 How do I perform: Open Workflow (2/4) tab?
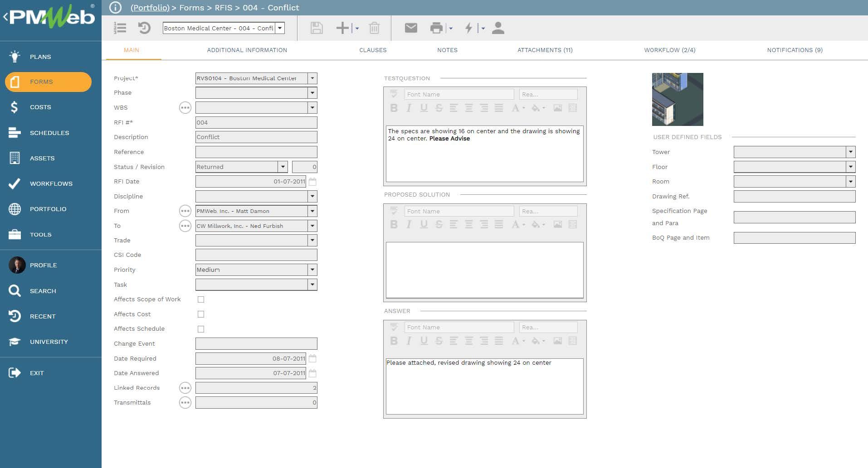pos(670,50)
